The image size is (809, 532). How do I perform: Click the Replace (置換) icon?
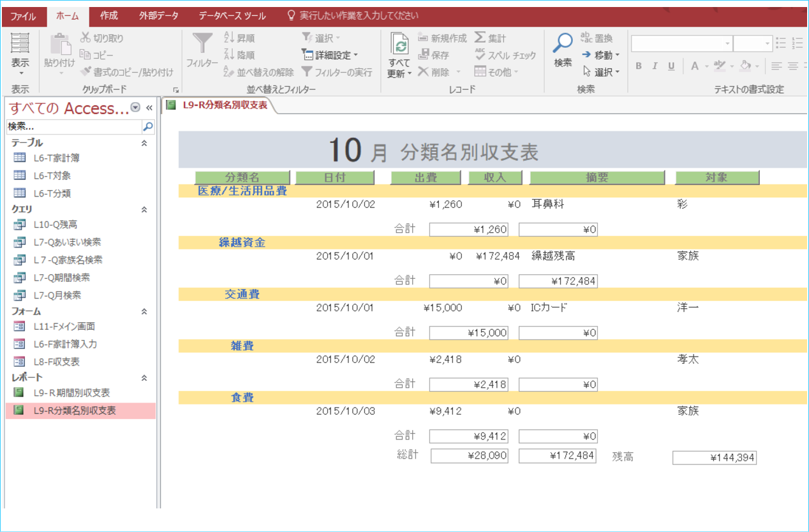click(587, 38)
